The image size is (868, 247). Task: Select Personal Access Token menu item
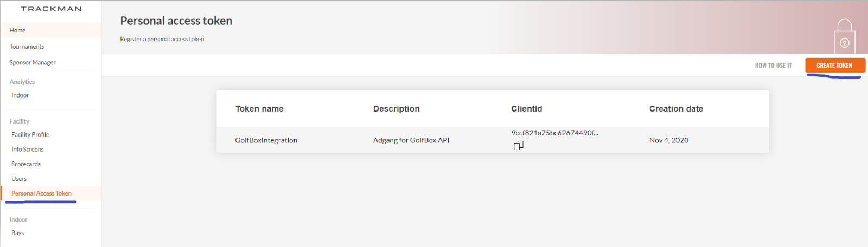pyautogui.click(x=41, y=193)
